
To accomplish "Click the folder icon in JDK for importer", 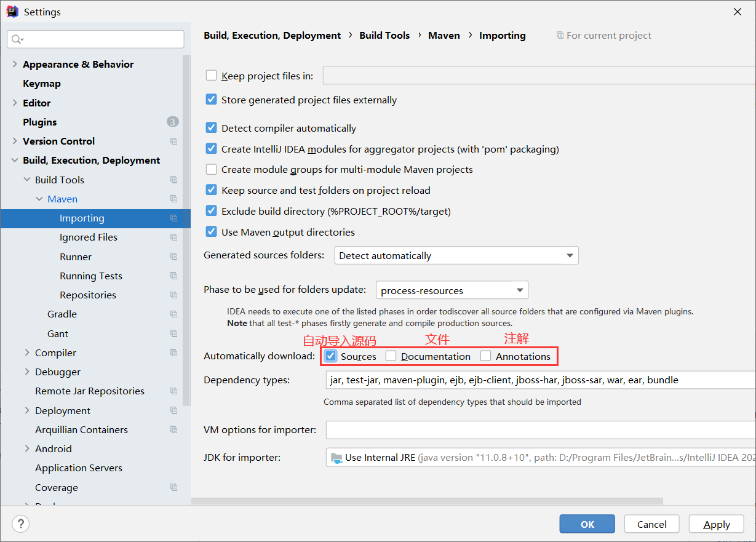I will 336,457.
